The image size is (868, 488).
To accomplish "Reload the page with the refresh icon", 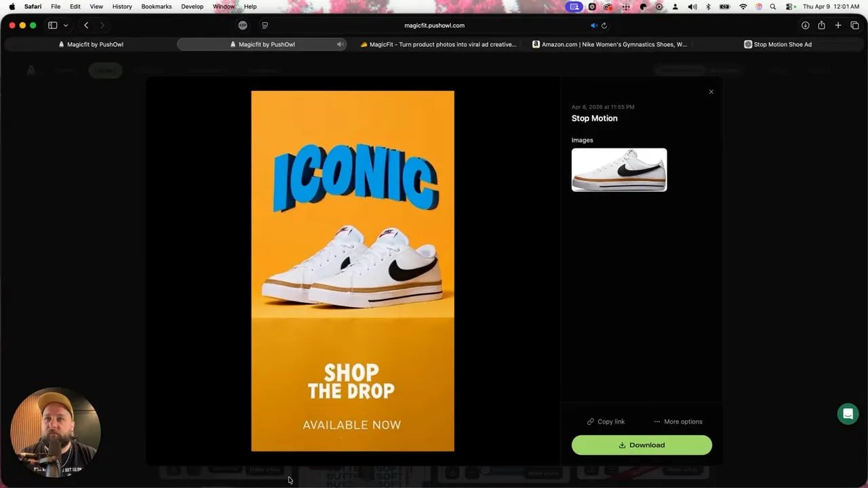I will [604, 25].
